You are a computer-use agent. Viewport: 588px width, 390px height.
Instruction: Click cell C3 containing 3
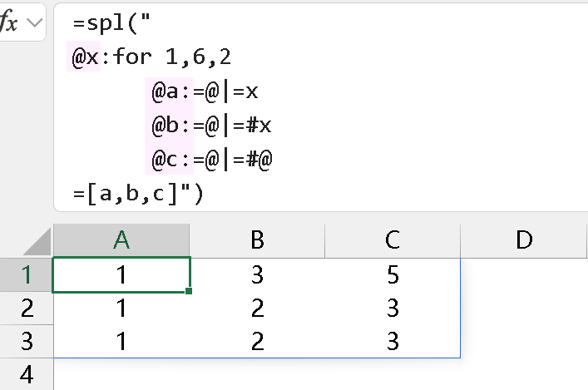pyautogui.click(x=393, y=341)
